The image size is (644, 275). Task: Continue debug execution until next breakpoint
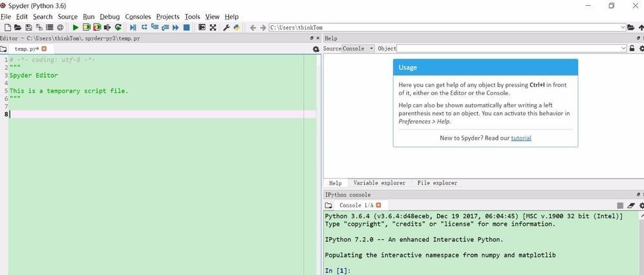(176, 28)
